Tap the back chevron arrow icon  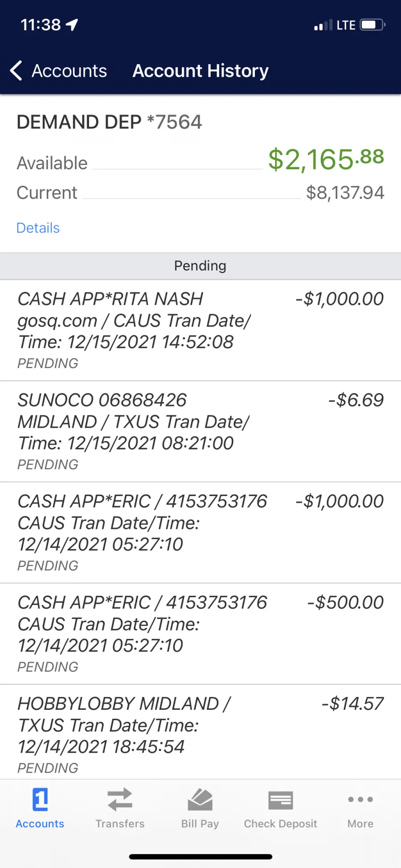coord(16,70)
